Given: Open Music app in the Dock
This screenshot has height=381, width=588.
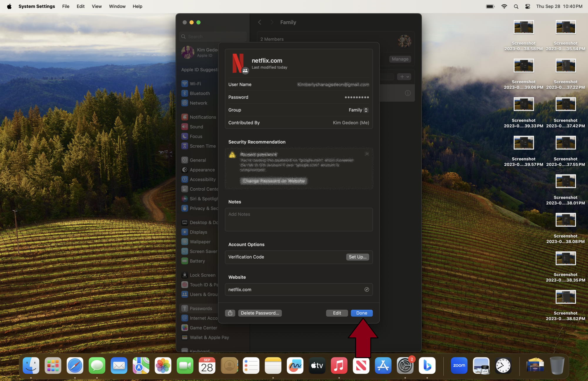Looking at the screenshot, I should click(339, 366).
